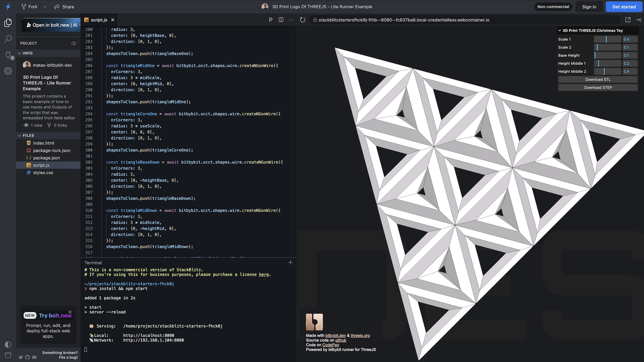Click the StackBlitz lightning logo
Image resolution: width=644 pixels, height=362 pixels.
(x=8, y=7)
